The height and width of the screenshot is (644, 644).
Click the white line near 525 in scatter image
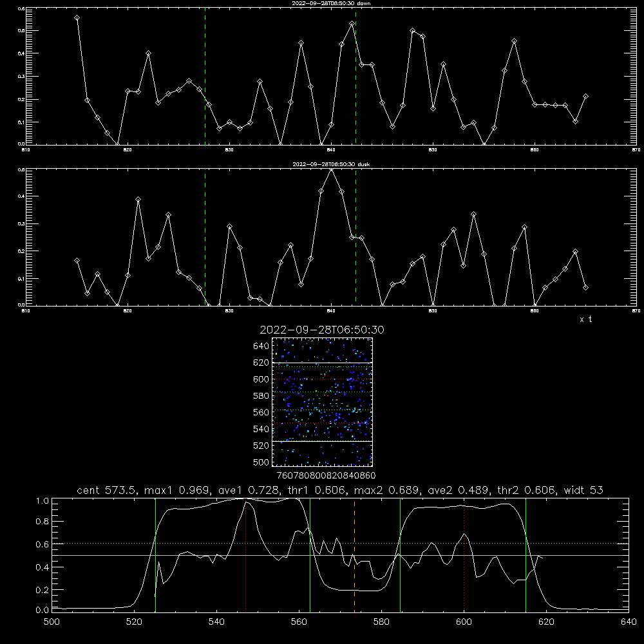323,441
